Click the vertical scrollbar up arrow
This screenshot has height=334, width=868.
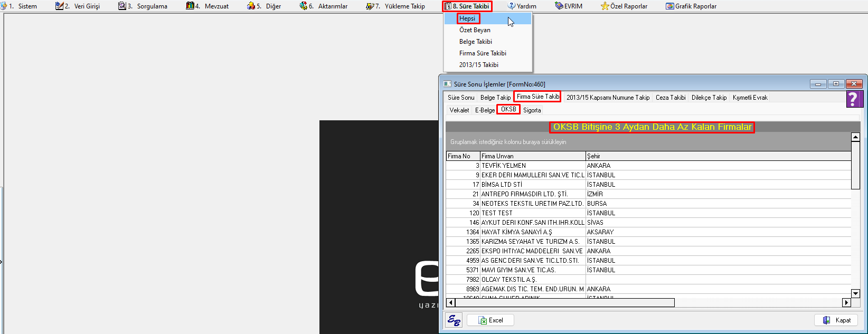point(856,137)
